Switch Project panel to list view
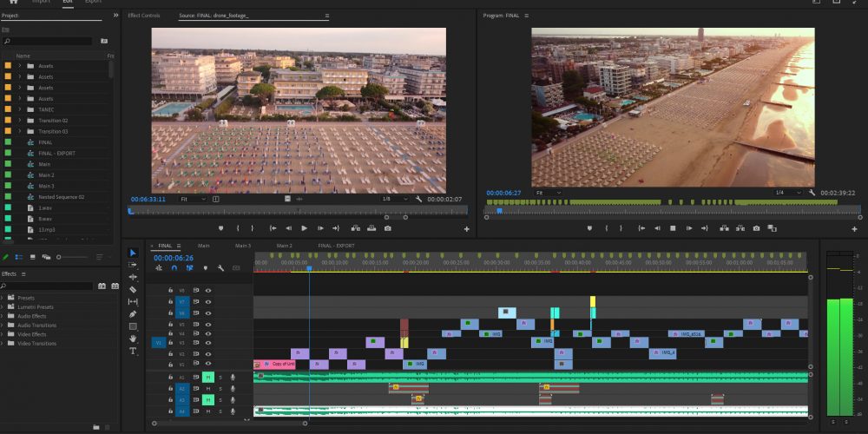 click(x=19, y=257)
